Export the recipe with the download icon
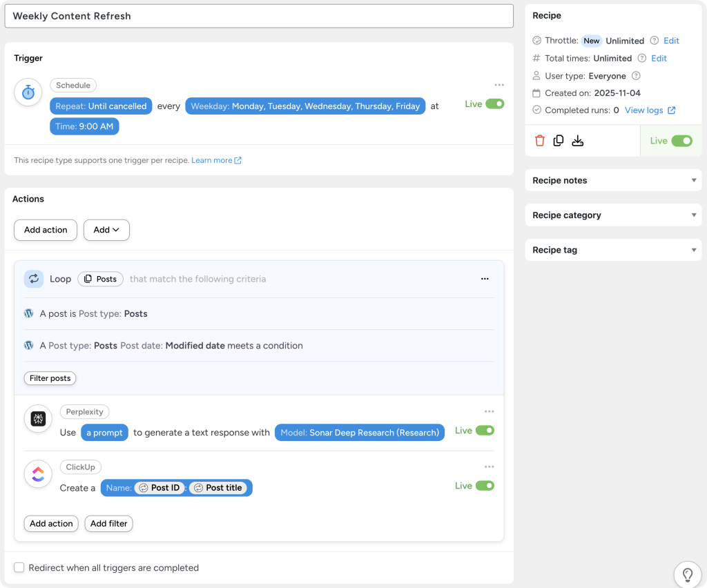The width and height of the screenshot is (707, 588). 578,140
